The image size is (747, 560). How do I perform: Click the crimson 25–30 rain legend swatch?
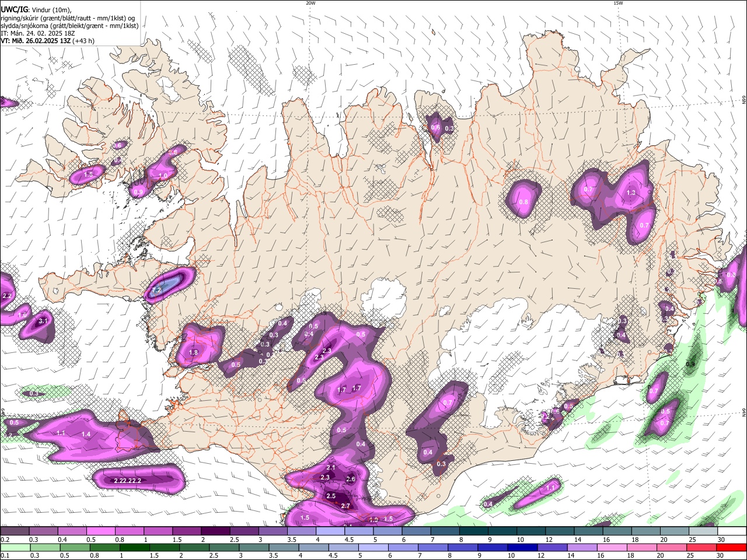click(701, 548)
